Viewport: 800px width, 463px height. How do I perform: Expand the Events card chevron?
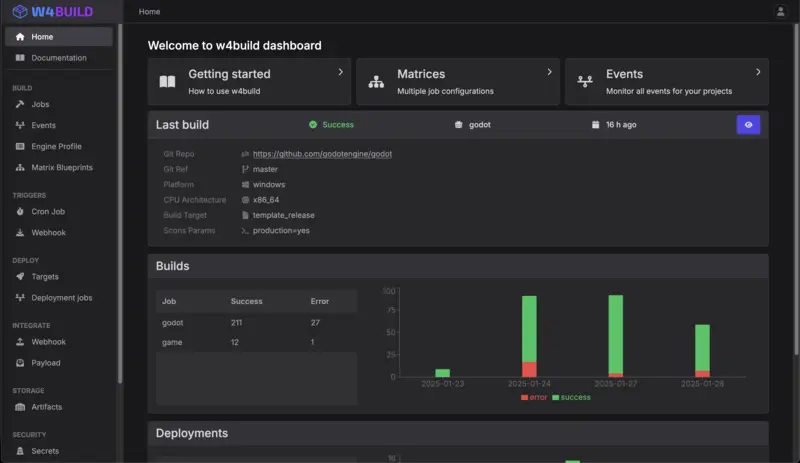(x=758, y=72)
